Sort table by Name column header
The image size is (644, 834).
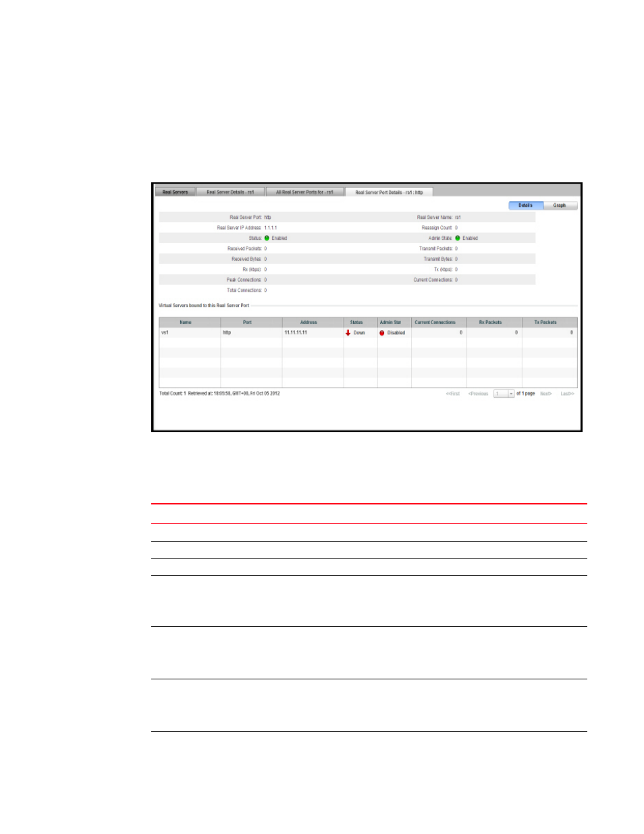click(x=190, y=322)
